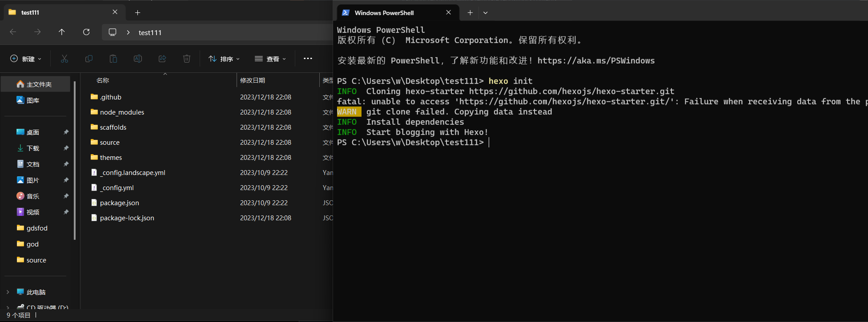The width and height of the screenshot is (868, 322).
Task: Click the 修改日期 column header
Action: pos(253,80)
